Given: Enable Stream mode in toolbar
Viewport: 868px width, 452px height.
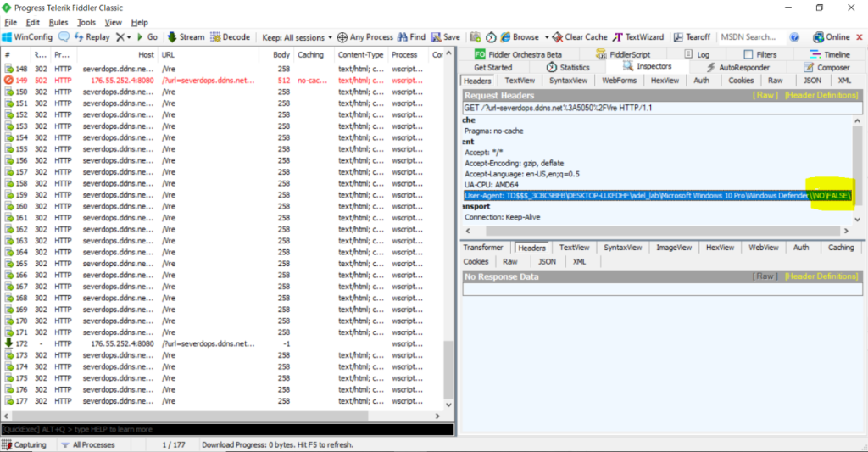Looking at the screenshot, I should pyautogui.click(x=186, y=37).
